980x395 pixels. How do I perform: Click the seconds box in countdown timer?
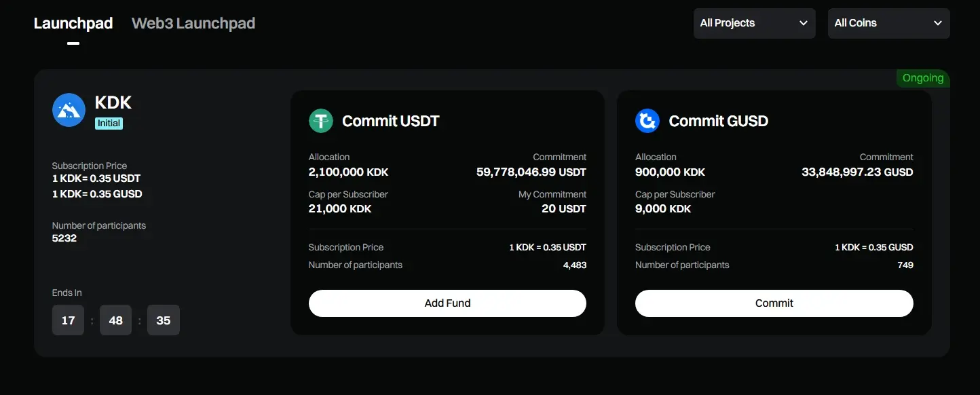(163, 320)
